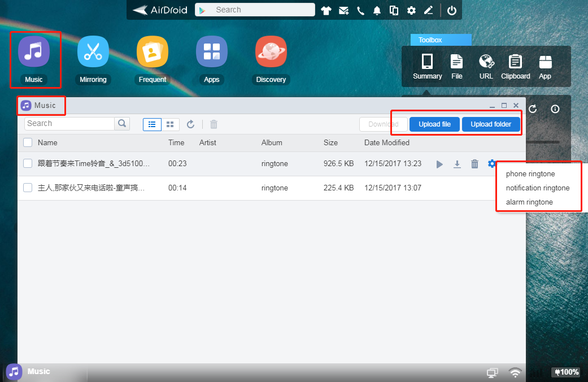Click the power sign-out icon in top bar
588x382 pixels.
(451, 10)
